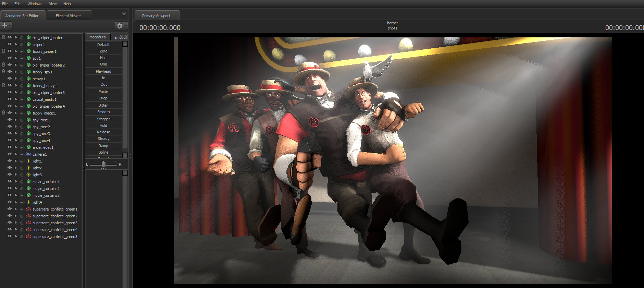Click the select arrow of light3

(x=16, y=175)
